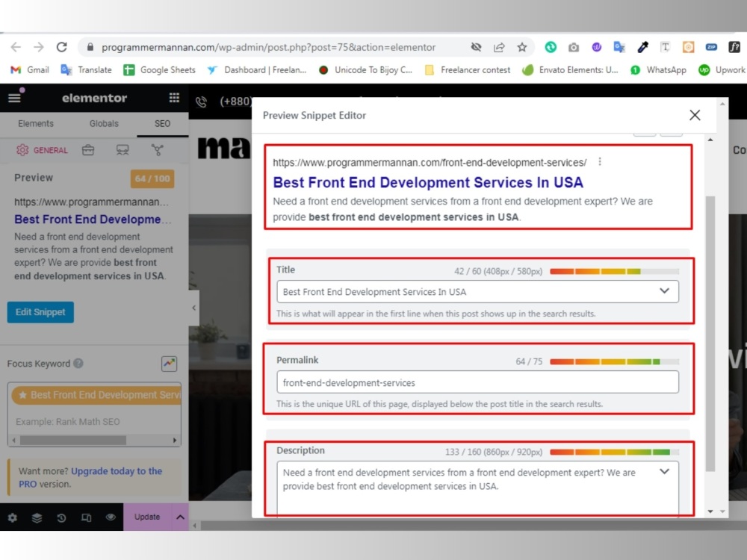Screen dimensions: 747x560
Task: Open the Translate bookmark
Action: click(x=86, y=70)
